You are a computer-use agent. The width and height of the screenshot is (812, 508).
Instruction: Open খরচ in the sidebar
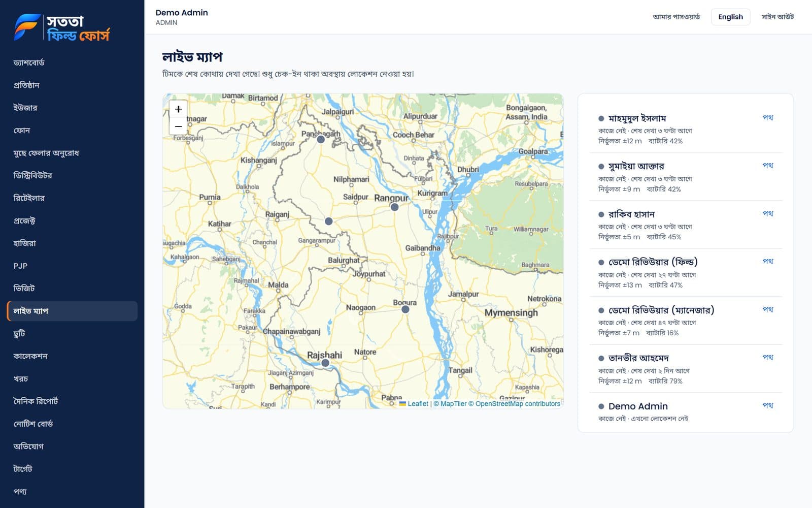click(72, 378)
